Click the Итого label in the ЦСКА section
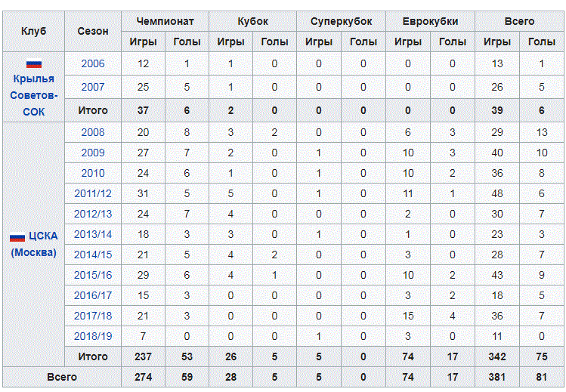 (93, 357)
